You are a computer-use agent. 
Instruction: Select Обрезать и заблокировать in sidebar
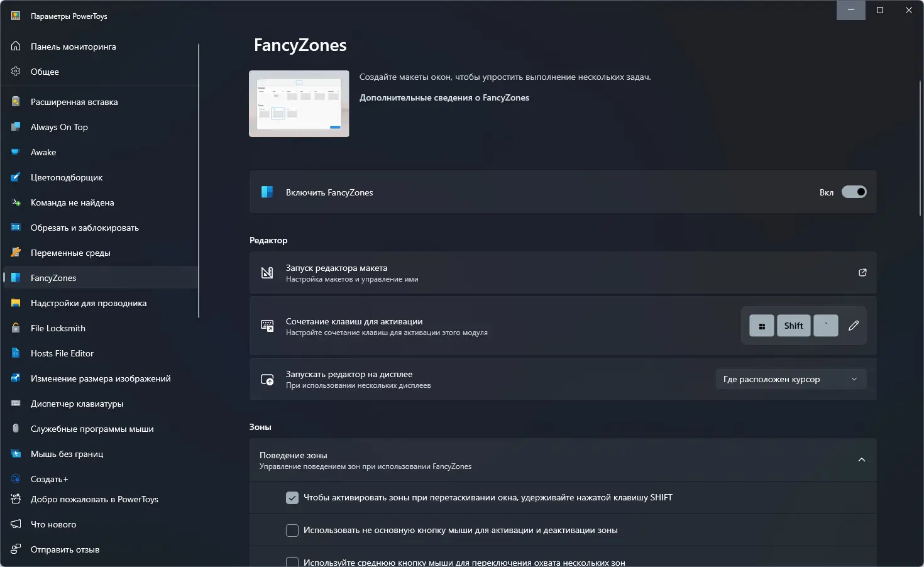pos(101,228)
